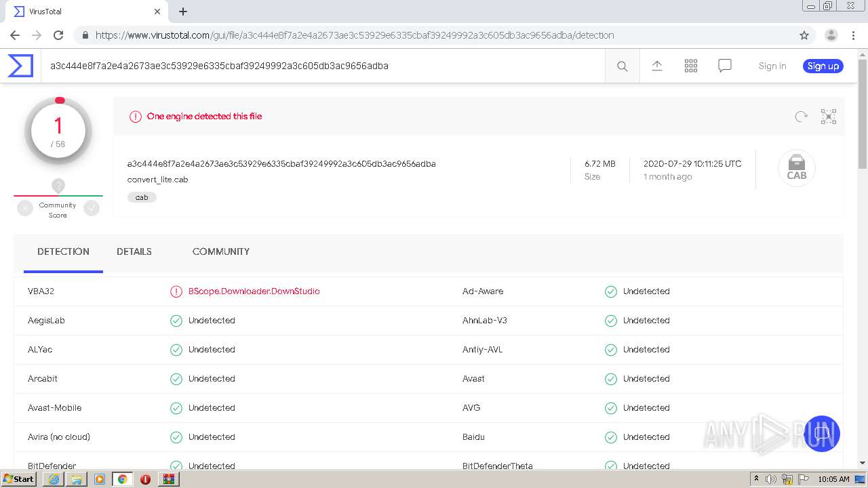
Task: Bookmark this page with the star
Action: pyautogui.click(x=804, y=35)
